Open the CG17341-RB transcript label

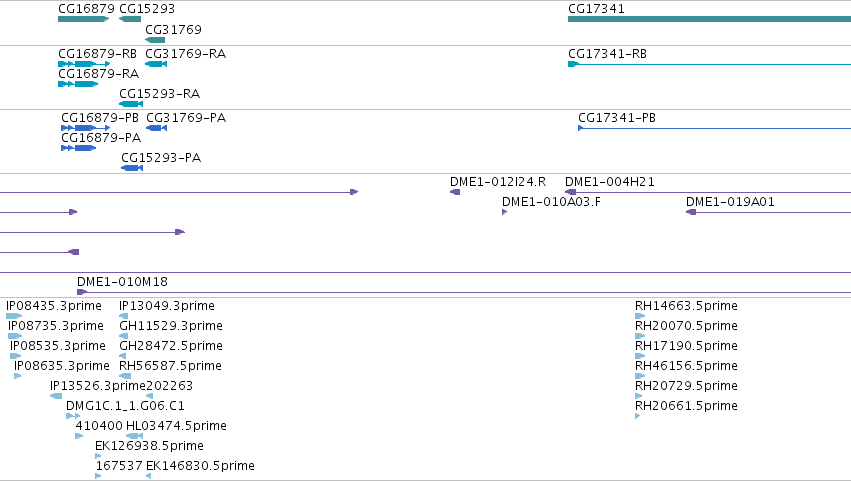tap(607, 54)
